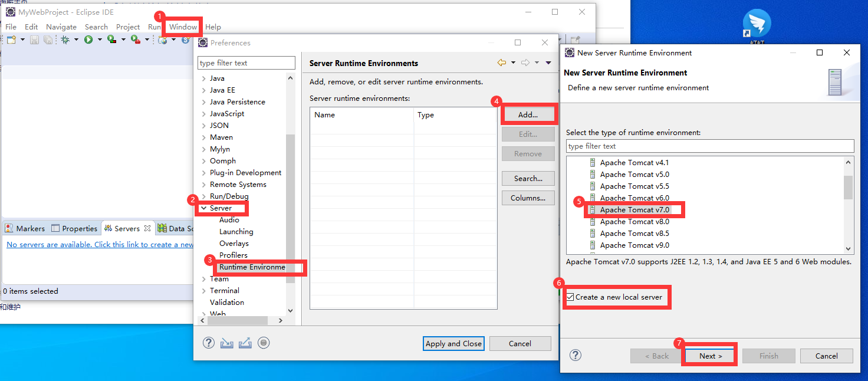Click the Preferences type filter text field
868x381 pixels.
pos(246,63)
